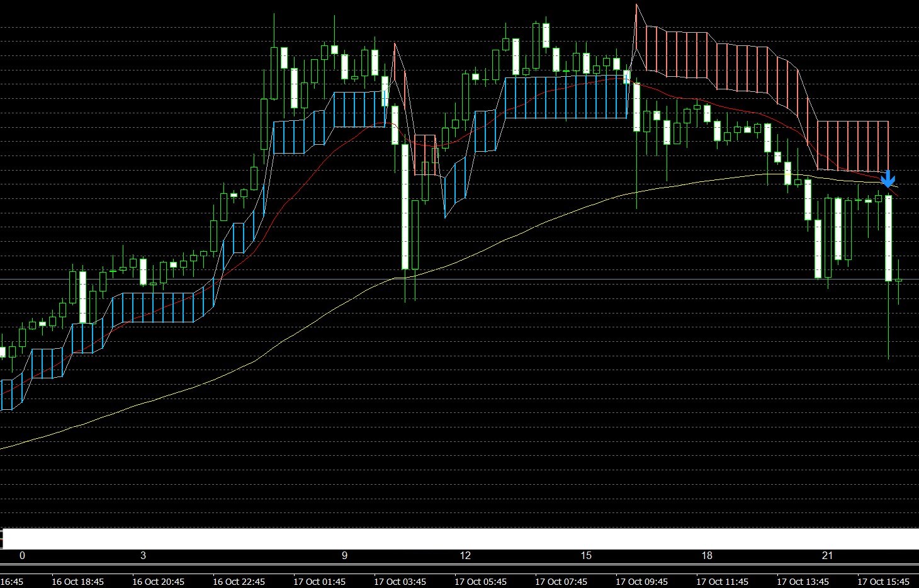Click the white horizontal bar below the chart
919x588 pixels.
pyautogui.click(x=460, y=539)
